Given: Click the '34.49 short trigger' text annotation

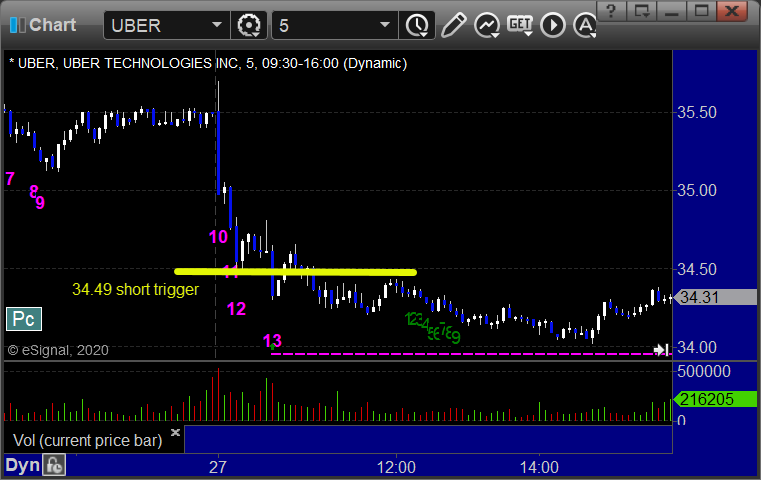Looking at the screenshot, I should (x=135, y=289).
